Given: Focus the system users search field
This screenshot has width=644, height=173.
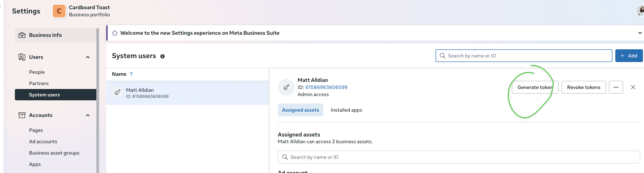Looking at the screenshot, I should click(x=524, y=56).
